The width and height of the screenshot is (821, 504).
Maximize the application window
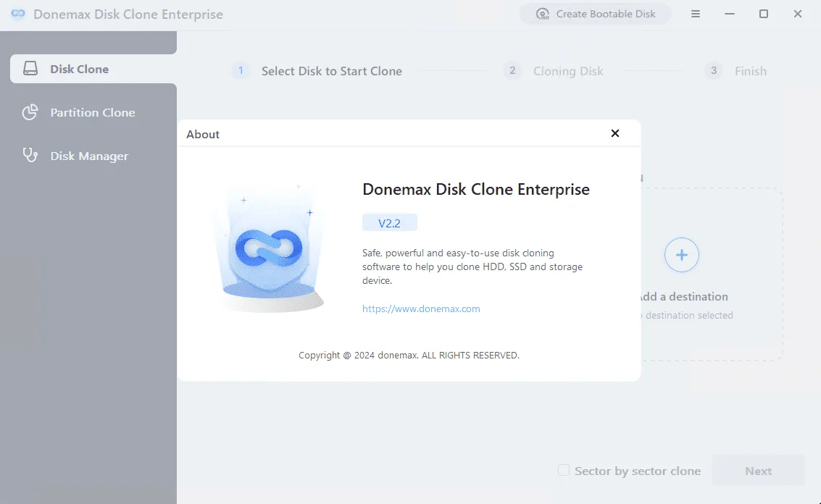point(764,14)
